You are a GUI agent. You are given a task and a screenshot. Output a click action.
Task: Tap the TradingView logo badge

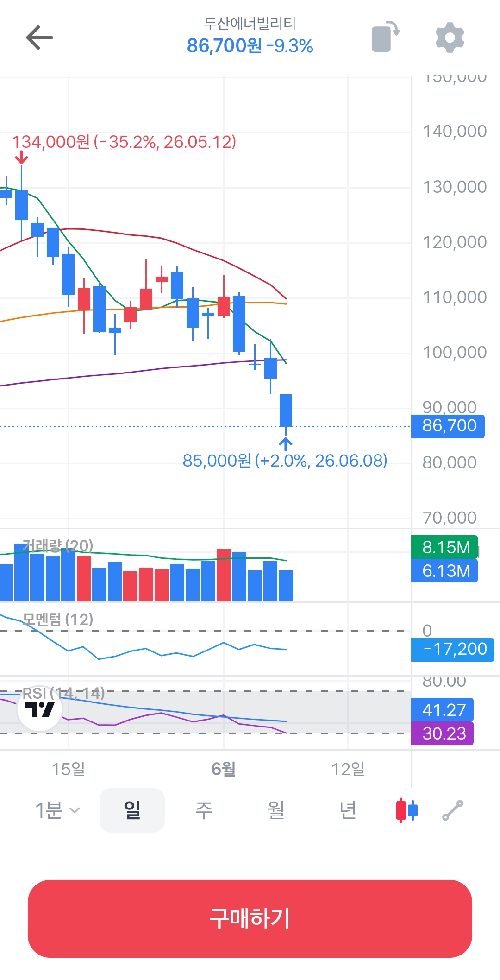point(39,709)
